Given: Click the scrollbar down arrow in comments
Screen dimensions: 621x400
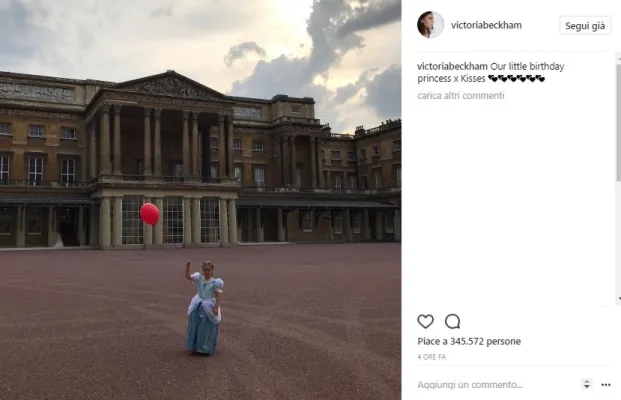Looking at the screenshot, I should [619, 299].
